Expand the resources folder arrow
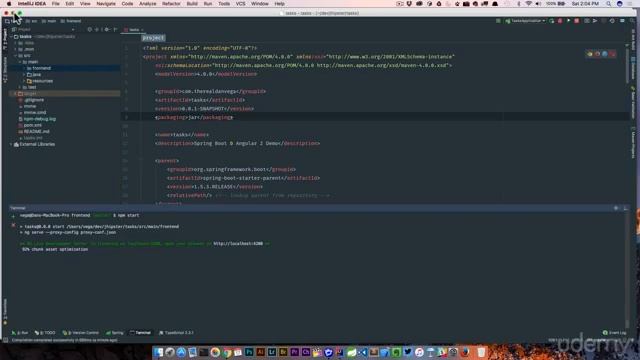 (x=24, y=81)
